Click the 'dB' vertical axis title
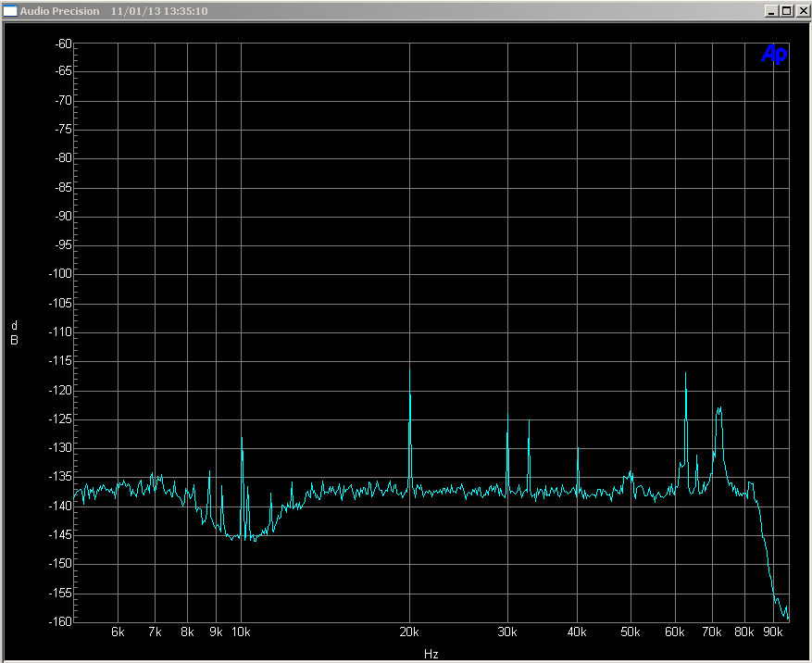The height and width of the screenshot is (663, 812). (x=15, y=332)
